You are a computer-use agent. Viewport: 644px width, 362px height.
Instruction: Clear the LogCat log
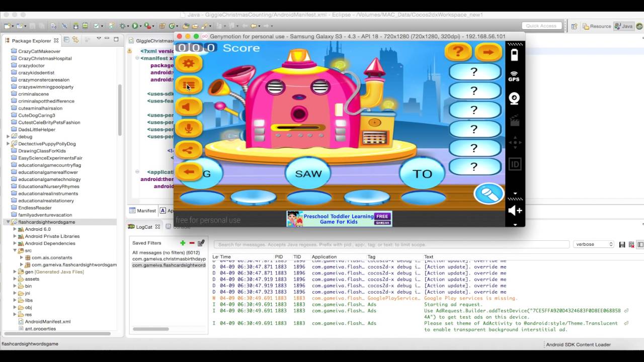pos(631,244)
